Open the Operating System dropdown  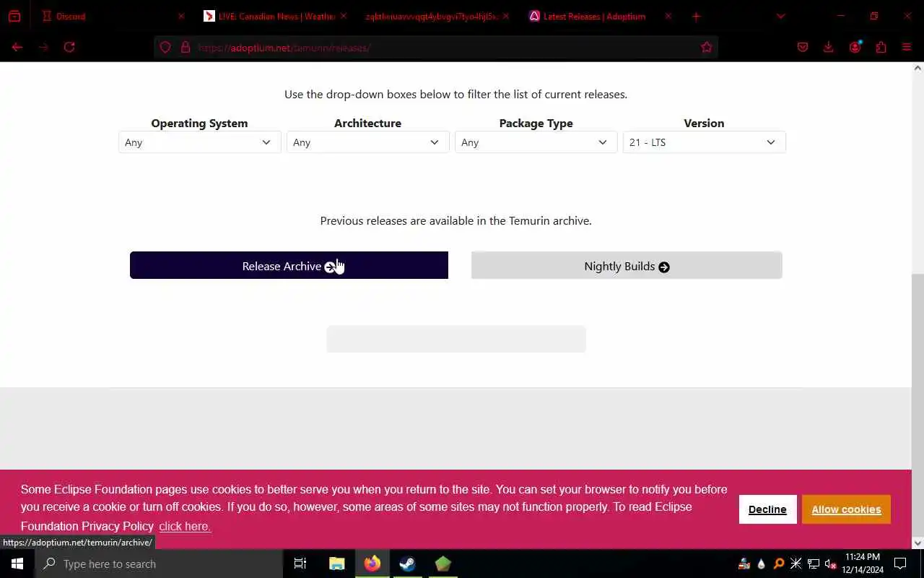coord(199,142)
